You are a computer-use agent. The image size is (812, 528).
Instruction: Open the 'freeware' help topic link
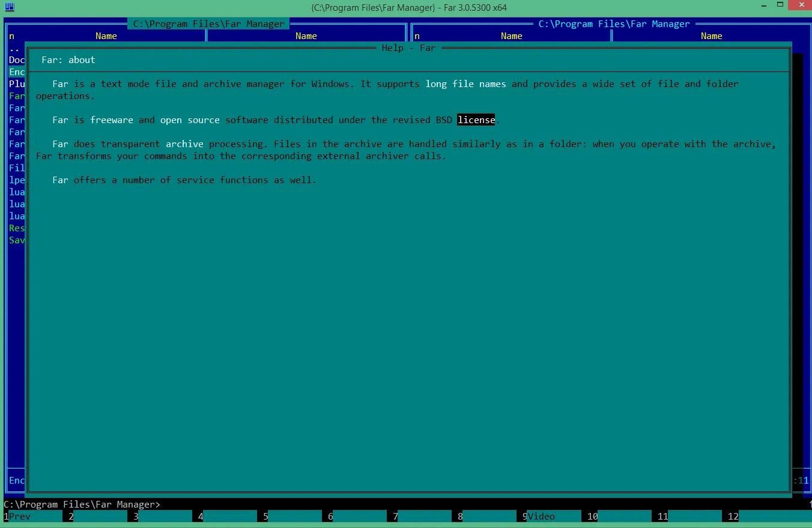tap(112, 120)
